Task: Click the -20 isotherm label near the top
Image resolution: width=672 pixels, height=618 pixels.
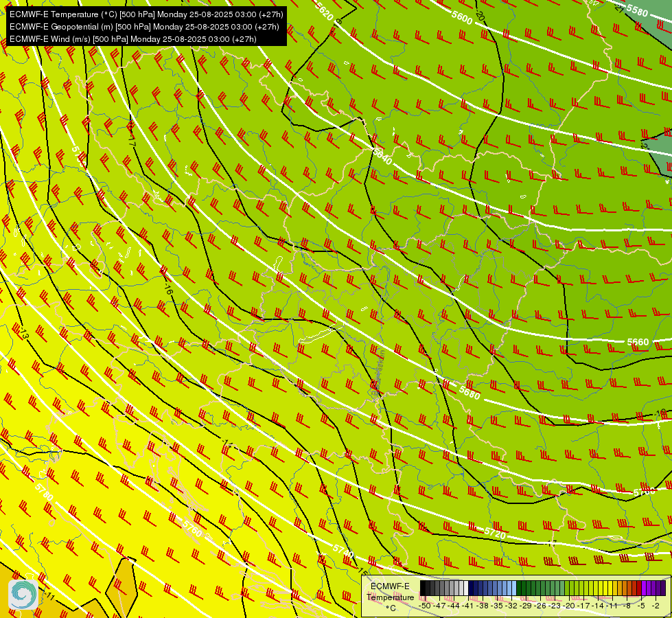Action: [x=480, y=16]
